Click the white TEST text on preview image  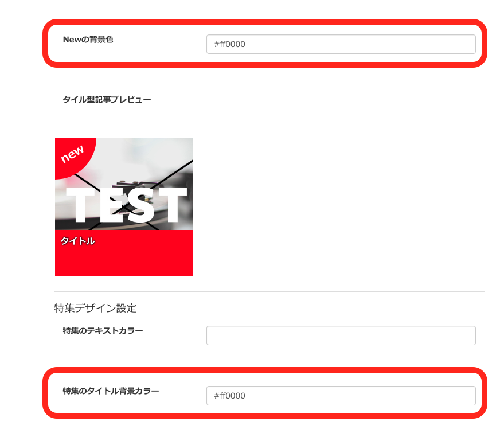[126, 205]
